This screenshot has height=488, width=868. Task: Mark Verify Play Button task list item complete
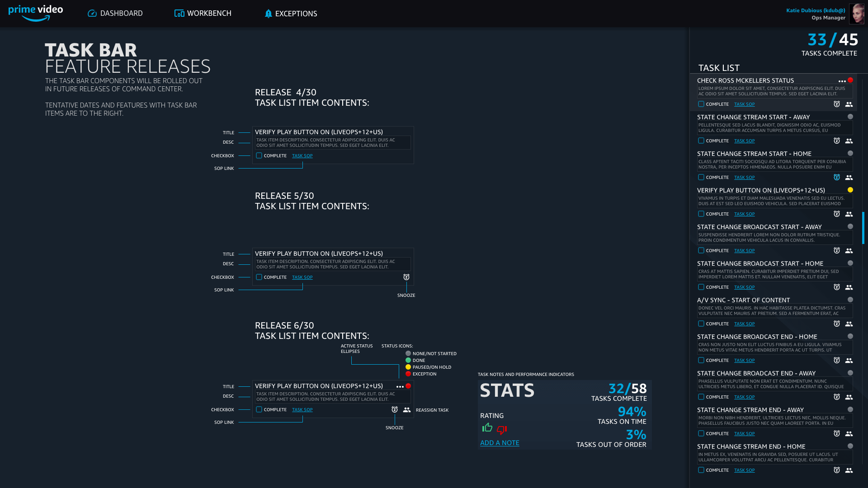[x=701, y=214]
